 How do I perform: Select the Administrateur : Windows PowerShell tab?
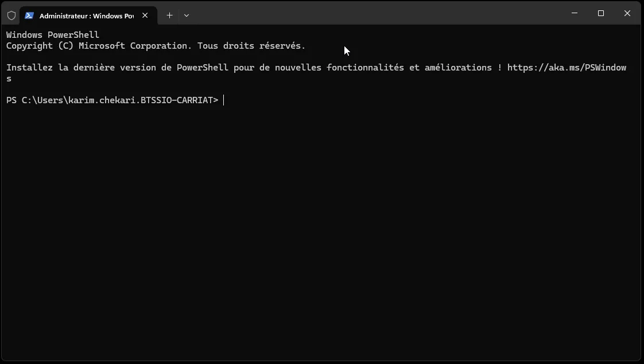86,15
